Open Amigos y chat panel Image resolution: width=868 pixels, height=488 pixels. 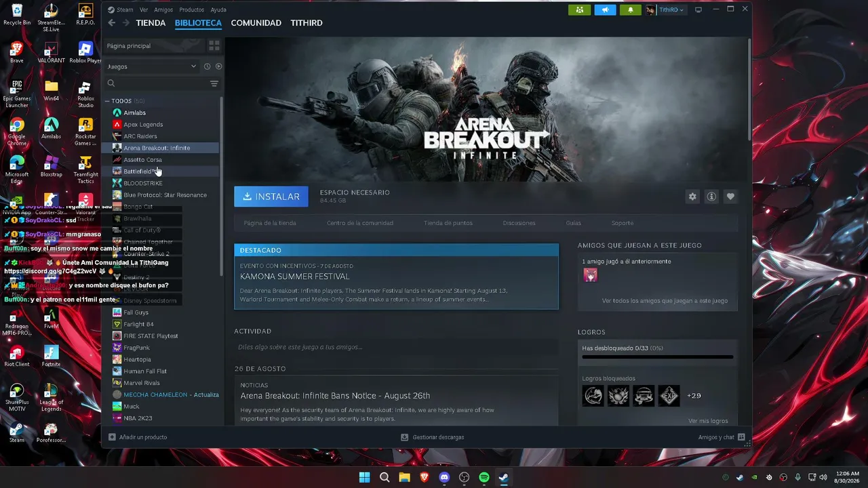[x=722, y=437]
